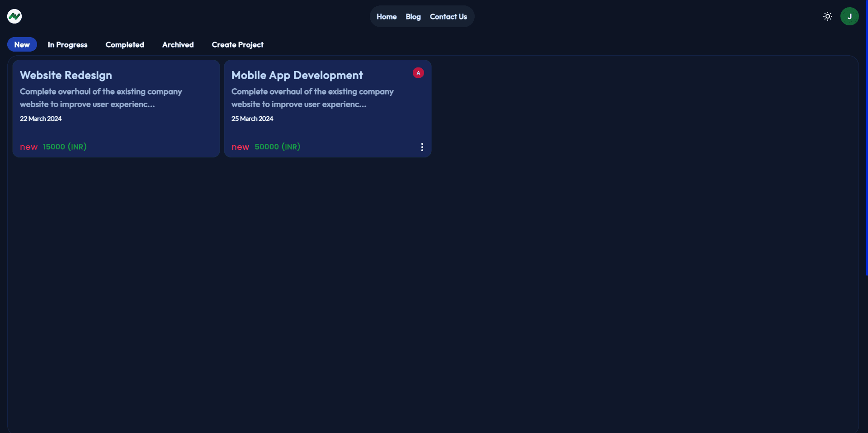Toggle light theme with sun icon

point(827,16)
